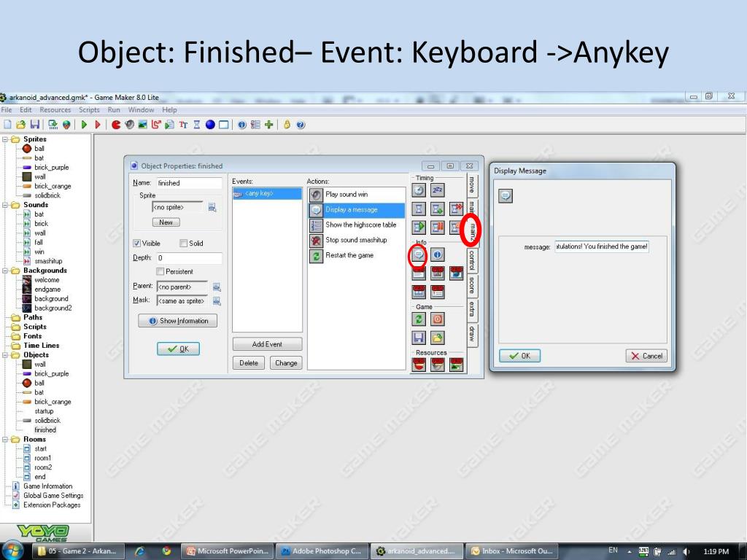The width and height of the screenshot is (747, 560).
Task: Select Display Message speech bubble action
Action: (x=419, y=254)
